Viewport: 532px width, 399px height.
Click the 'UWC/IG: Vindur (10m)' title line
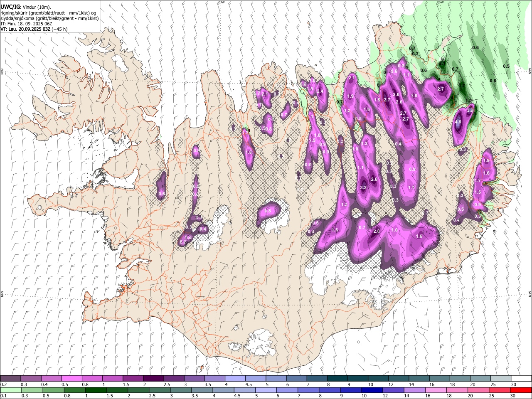[26, 7]
